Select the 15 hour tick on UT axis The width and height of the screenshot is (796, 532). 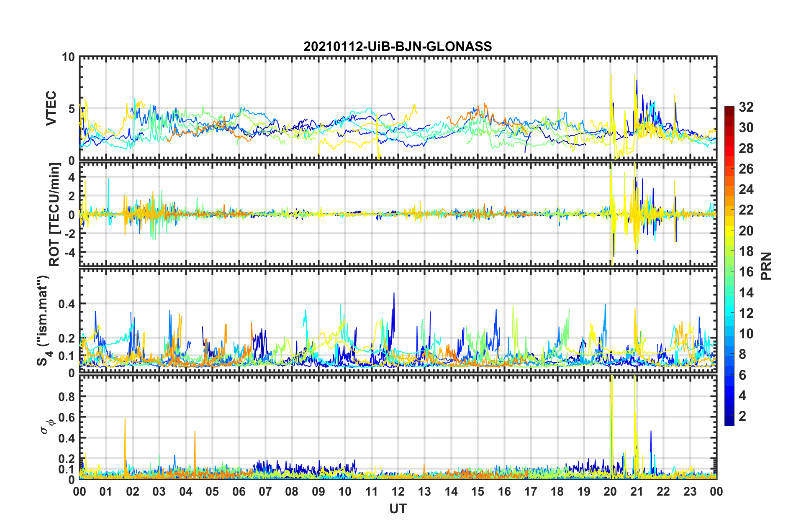pos(478,491)
